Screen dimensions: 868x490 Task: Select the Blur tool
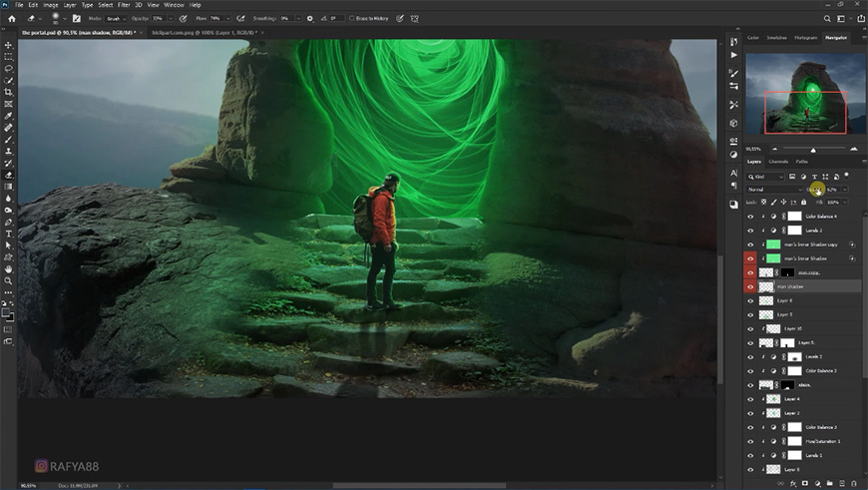[x=8, y=199]
